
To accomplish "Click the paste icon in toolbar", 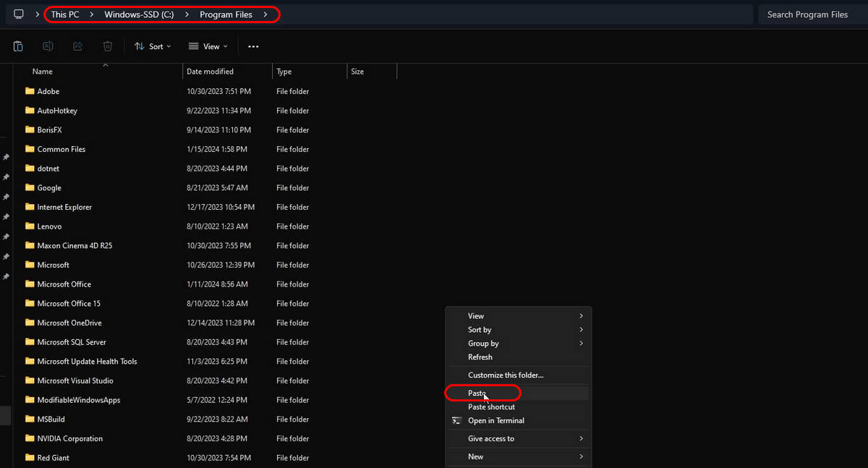I will tap(18, 46).
